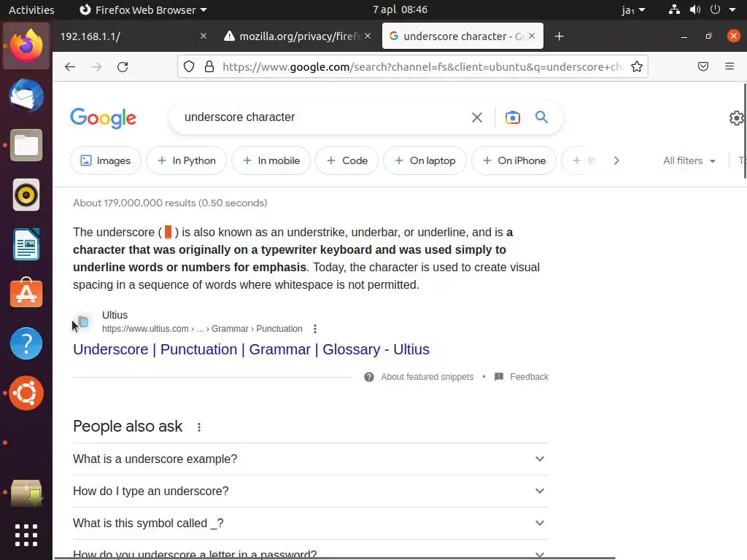
Task: Focus the Firefox address bar
Action: coord(422,66)
